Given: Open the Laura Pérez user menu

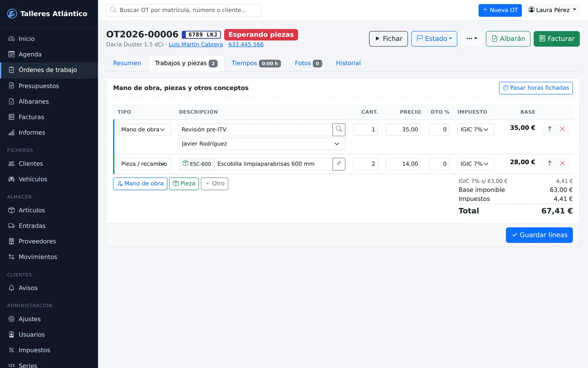Looking at the screenshot, I should [552, 10].
